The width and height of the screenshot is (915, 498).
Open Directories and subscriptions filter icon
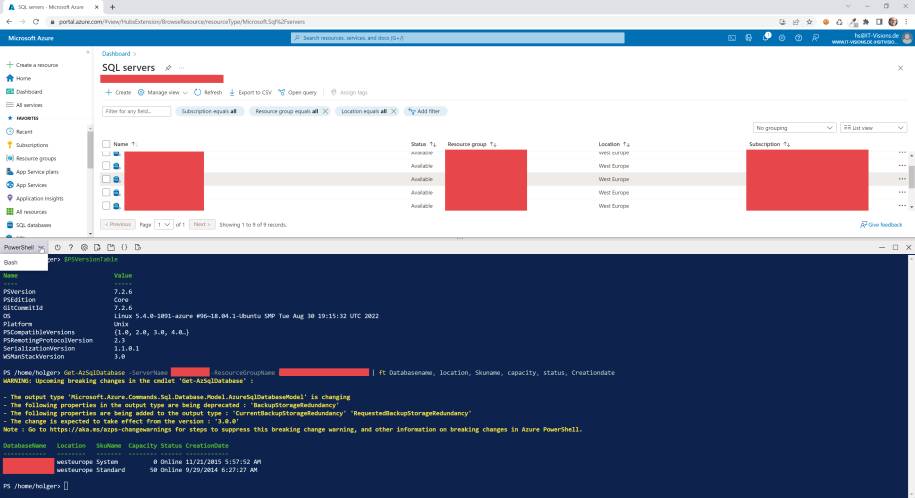coord(749,38)
